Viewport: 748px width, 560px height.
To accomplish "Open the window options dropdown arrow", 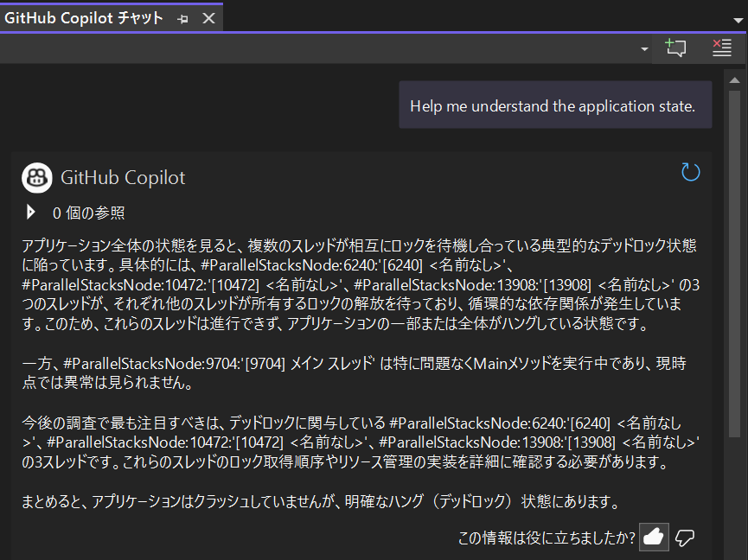I will 738,20.
